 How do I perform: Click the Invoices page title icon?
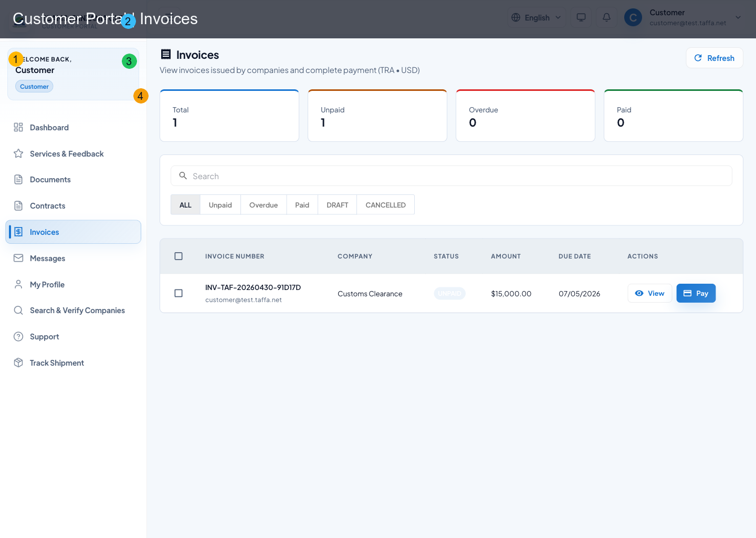click(x=166, y=54)
